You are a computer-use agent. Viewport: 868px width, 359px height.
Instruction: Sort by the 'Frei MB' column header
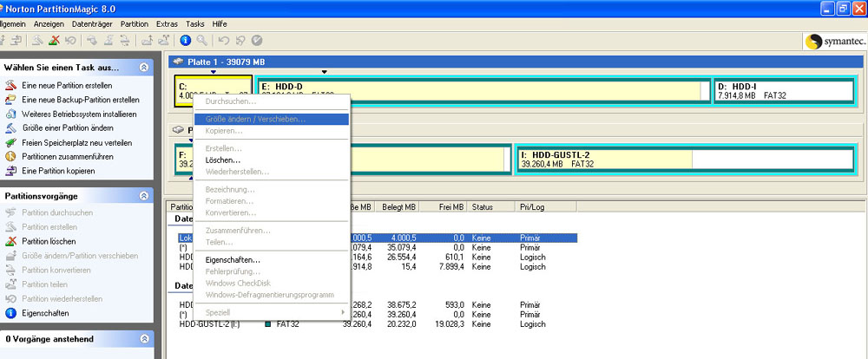(444, 207)
